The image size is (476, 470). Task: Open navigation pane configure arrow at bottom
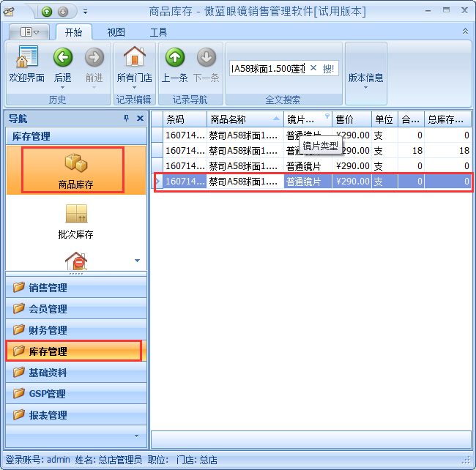[137, 436]
